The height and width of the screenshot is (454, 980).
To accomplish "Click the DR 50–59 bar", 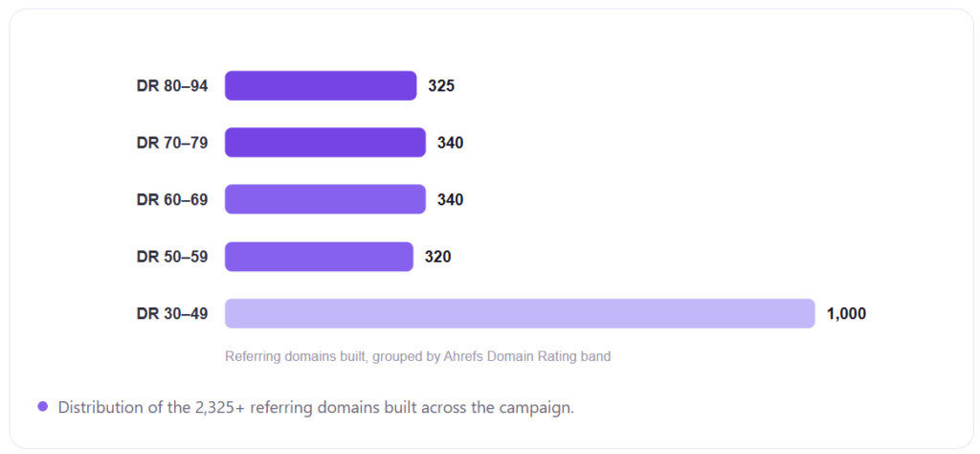I will click(319, 257).
